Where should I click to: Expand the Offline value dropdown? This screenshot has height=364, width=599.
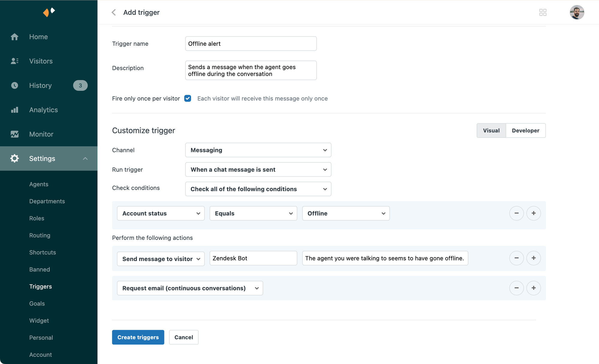(346, 213)
